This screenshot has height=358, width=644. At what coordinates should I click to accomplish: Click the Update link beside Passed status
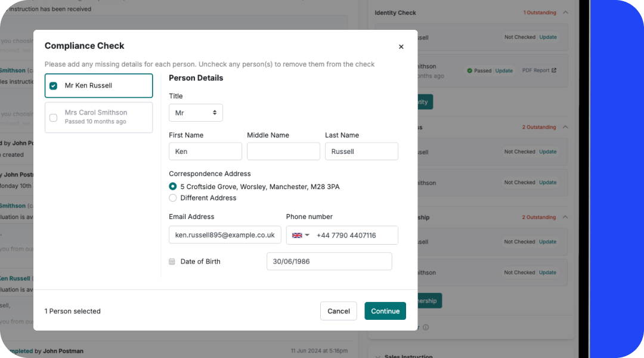pyautogui.click(x=504, y=70)
